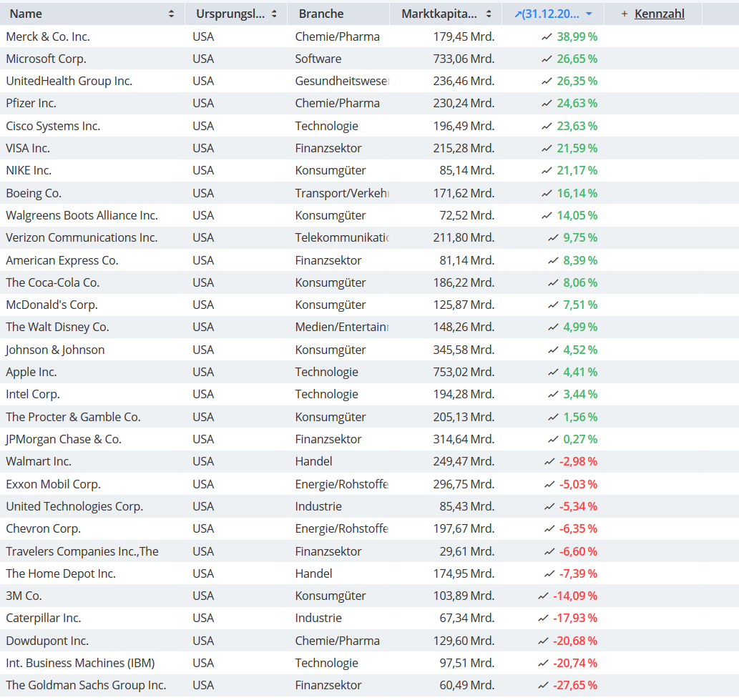Sort by Ursprungsland column arrows

[274, 14]
